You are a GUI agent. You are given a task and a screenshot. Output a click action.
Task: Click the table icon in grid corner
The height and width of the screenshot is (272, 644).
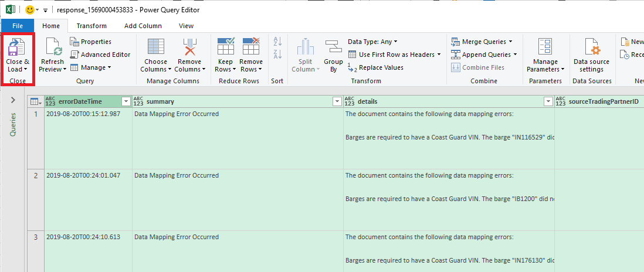[35, 101]
